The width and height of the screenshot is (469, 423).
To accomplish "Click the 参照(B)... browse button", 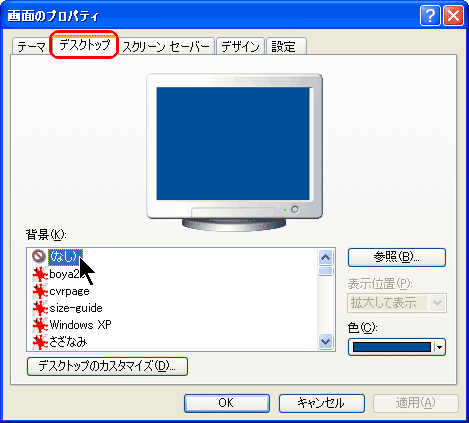I will (397, 257).
